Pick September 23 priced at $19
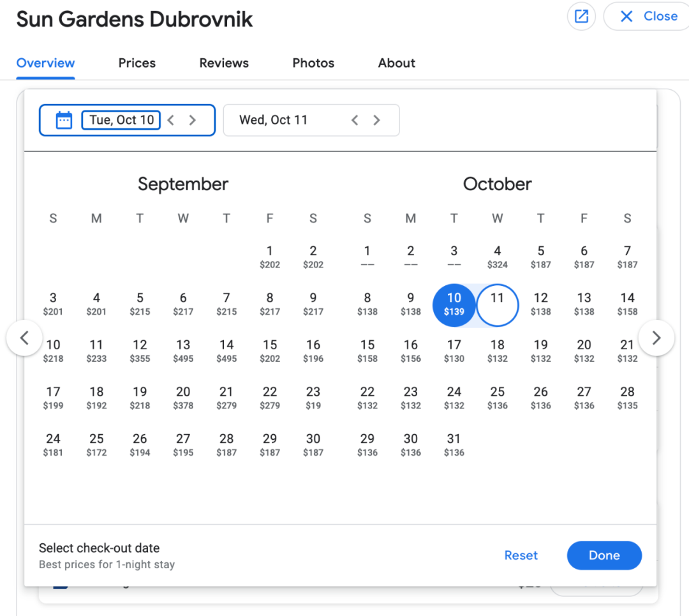The height and width of the screenshot is (616, 689). pos(313,398)
